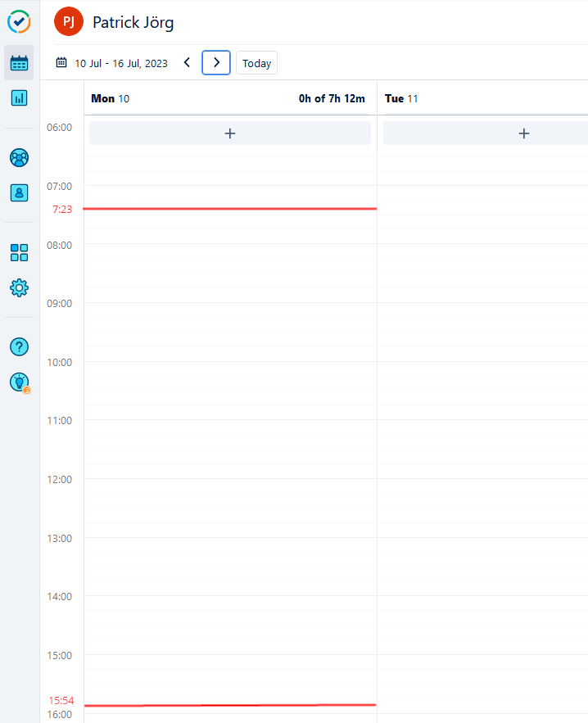Open the settings gear icon

[19, 287]
